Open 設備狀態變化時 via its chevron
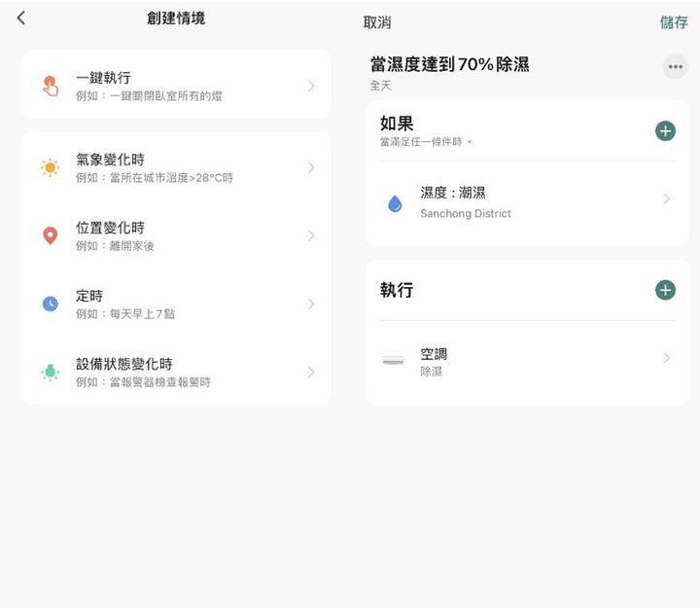This screenshot has height=608, width=700. click(x=312, y=372)
